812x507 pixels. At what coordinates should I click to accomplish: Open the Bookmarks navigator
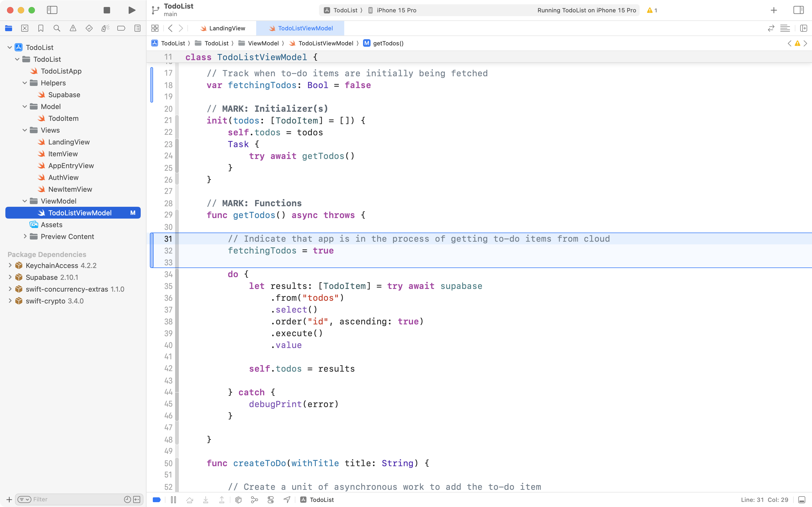[x=41, y=28]
